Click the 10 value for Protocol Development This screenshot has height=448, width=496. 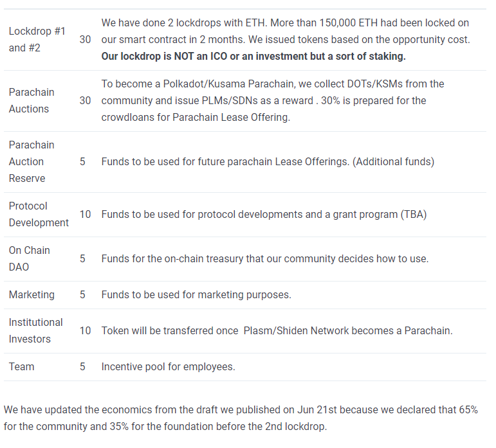(x=85, y=214)
